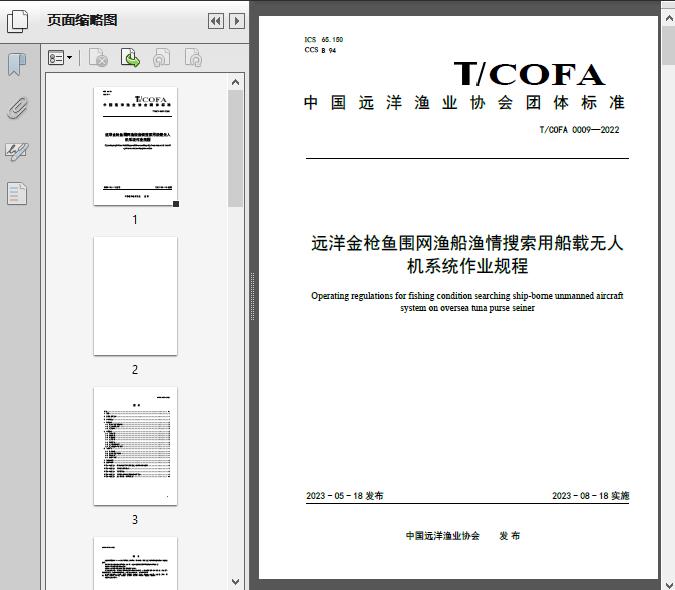Rotate page counterclockwise icon
The image size is (675, 590).
pyautogui.click(x=161, y=58)
